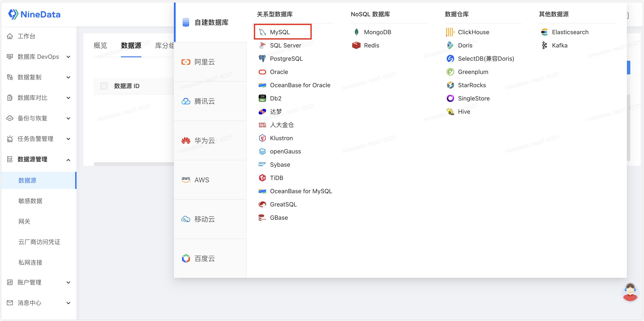Click the MySQL dolphin icon
The width and height of the screenshot is (644, 321).
pyautogui.click(x=262, y=32)
